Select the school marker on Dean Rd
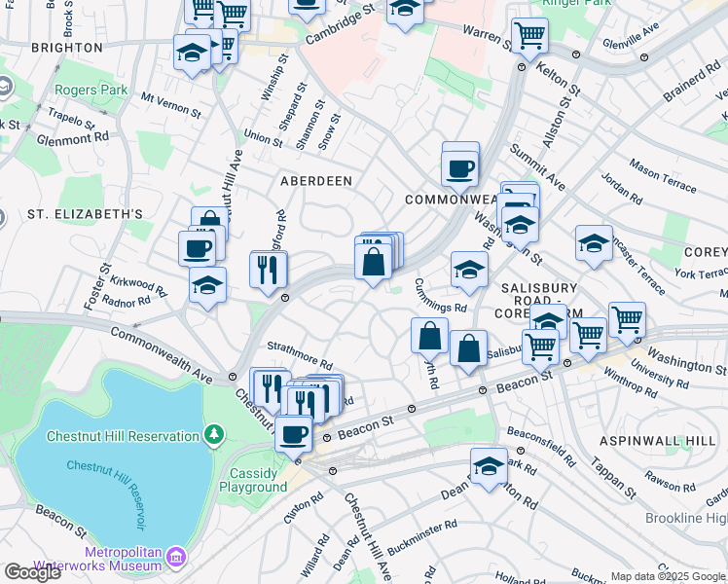The width and height of the screenshot is (728, 584). tap(489, 468)
